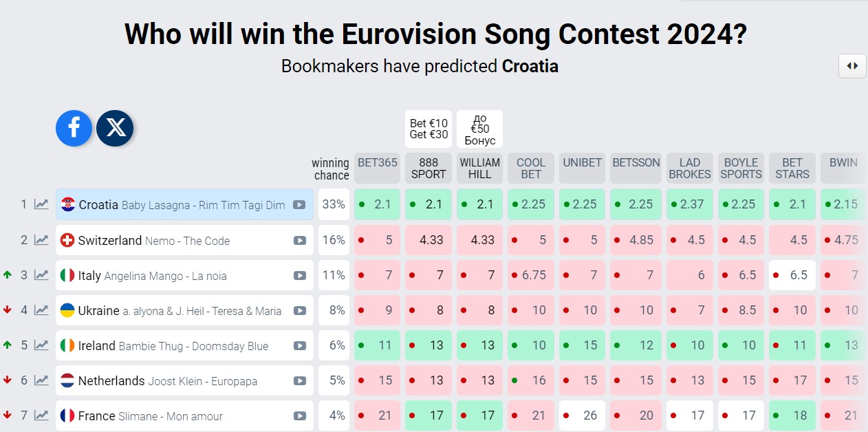868x432 pixels.
Task: Open odds history chart for Italy
Action: tap(42, 275)
